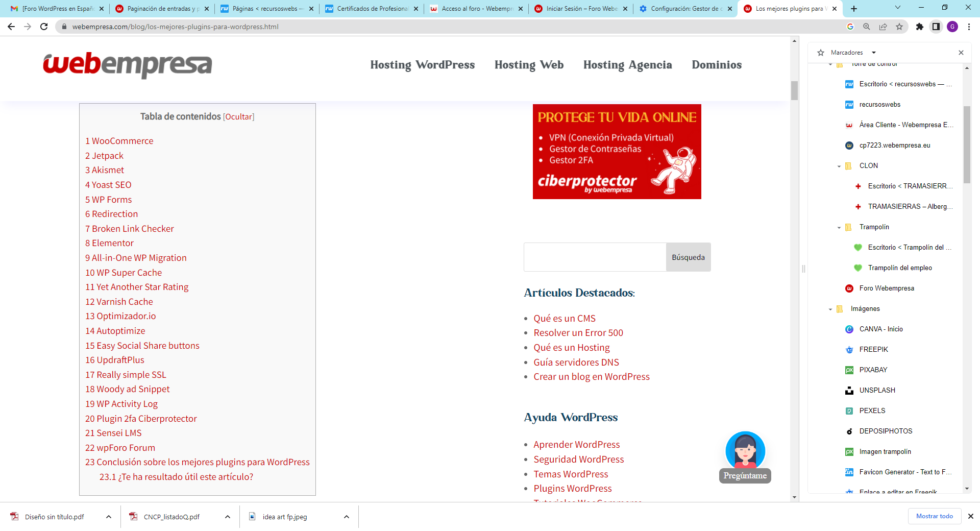980x531 pixels.
Task: Open the Hosting WordPress menu item
Action: click(x=422, y=65)
